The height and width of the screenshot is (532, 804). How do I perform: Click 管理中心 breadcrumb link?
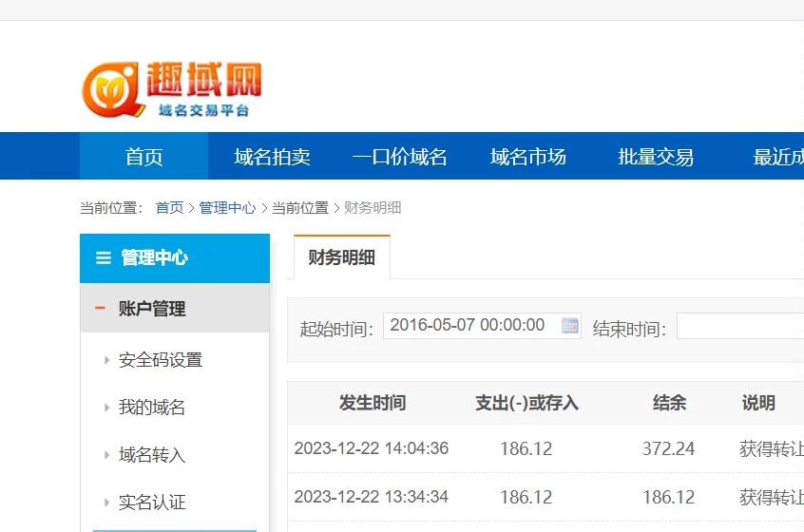(227, 208)
